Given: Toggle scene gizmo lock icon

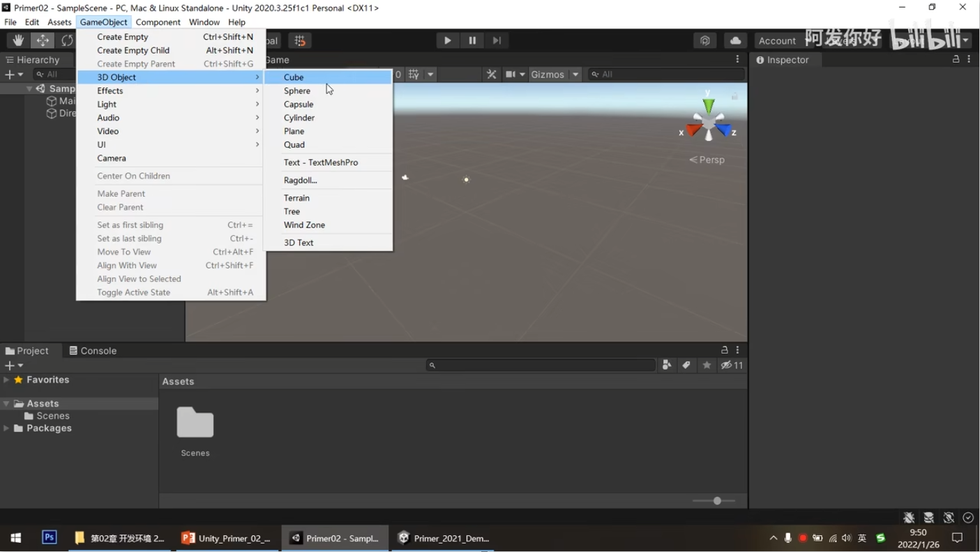Looking at the screenshot, I should point(734,96).
